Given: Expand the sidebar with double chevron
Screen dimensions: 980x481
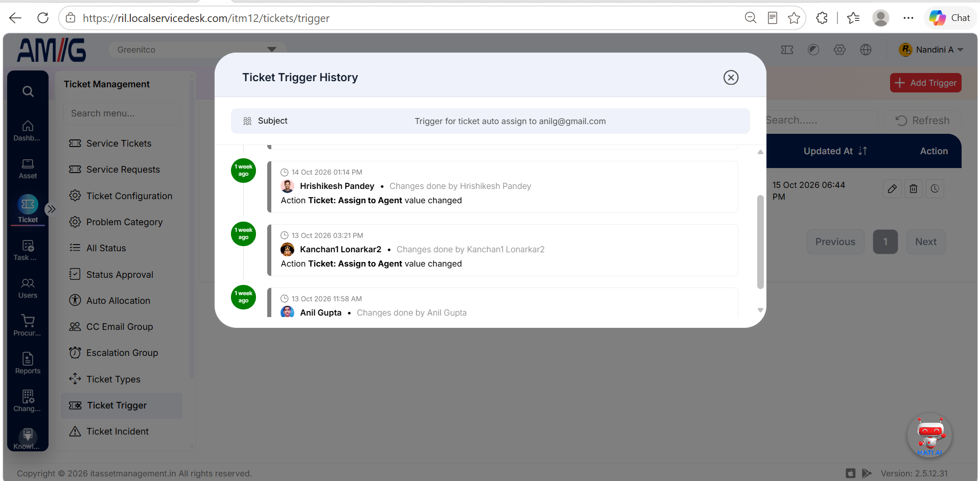Looking at the screenshot, I should [x=51, y=209].
